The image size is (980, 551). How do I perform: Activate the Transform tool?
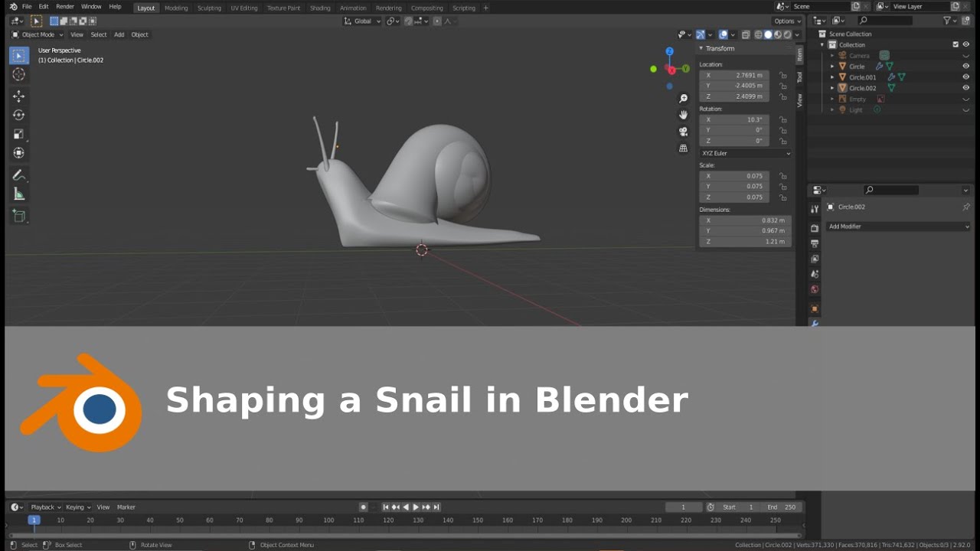tap(19, 153)
